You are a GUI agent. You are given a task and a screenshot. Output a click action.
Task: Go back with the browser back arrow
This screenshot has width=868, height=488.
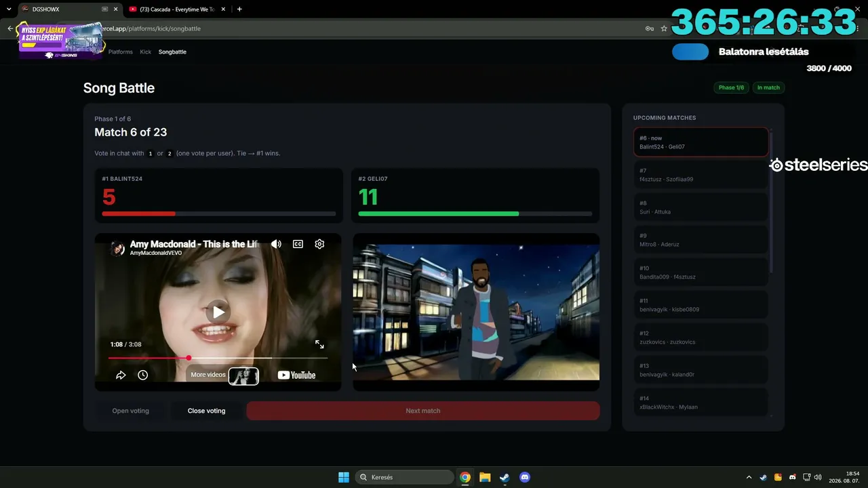[10, 28]
